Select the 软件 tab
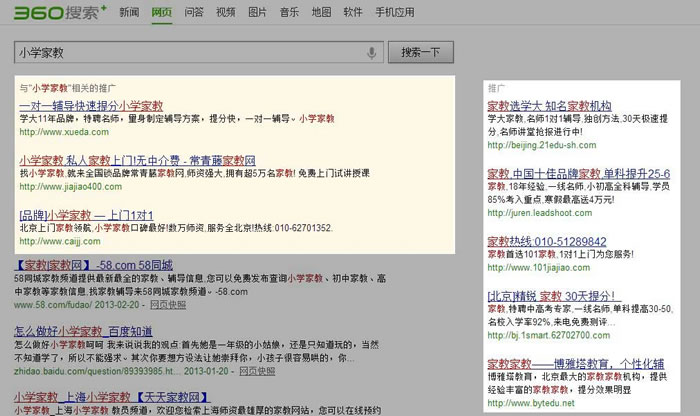700x416 pixels. [352, 13]
